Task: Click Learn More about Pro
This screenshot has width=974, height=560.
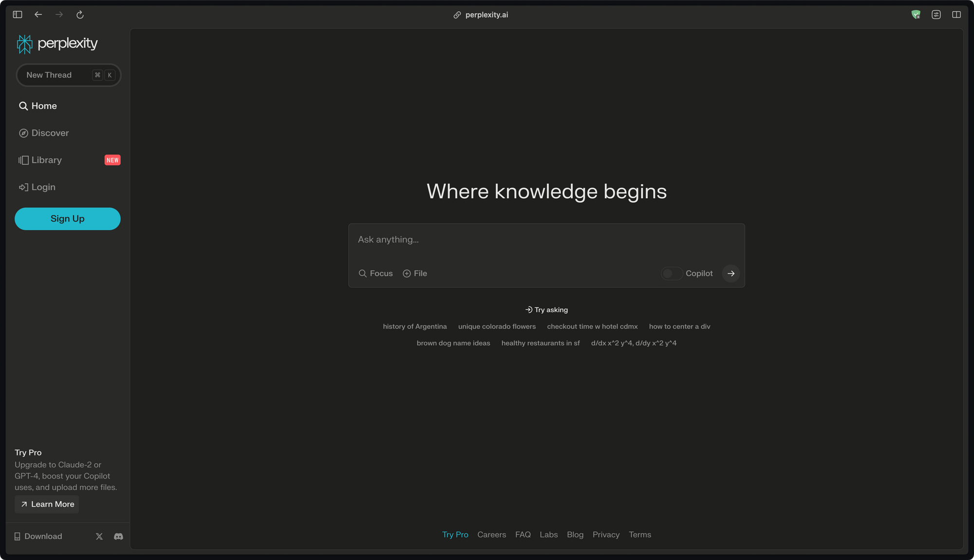Action: 47,504
